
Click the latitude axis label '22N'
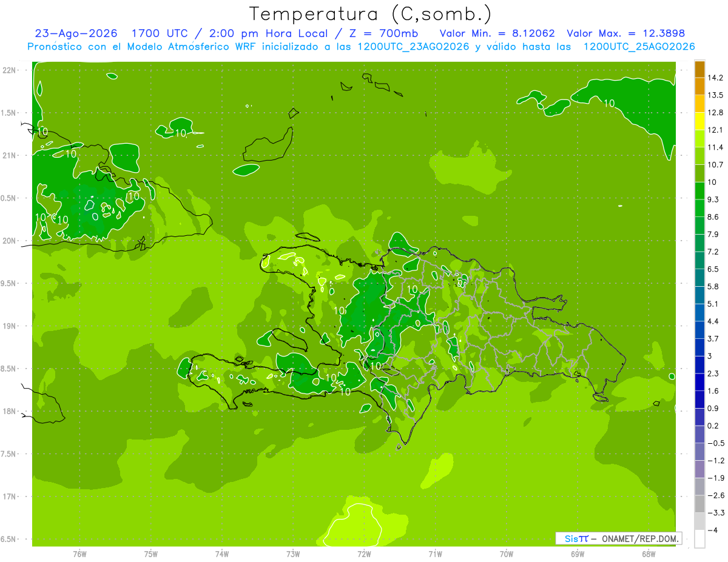(x=10, y=70)
